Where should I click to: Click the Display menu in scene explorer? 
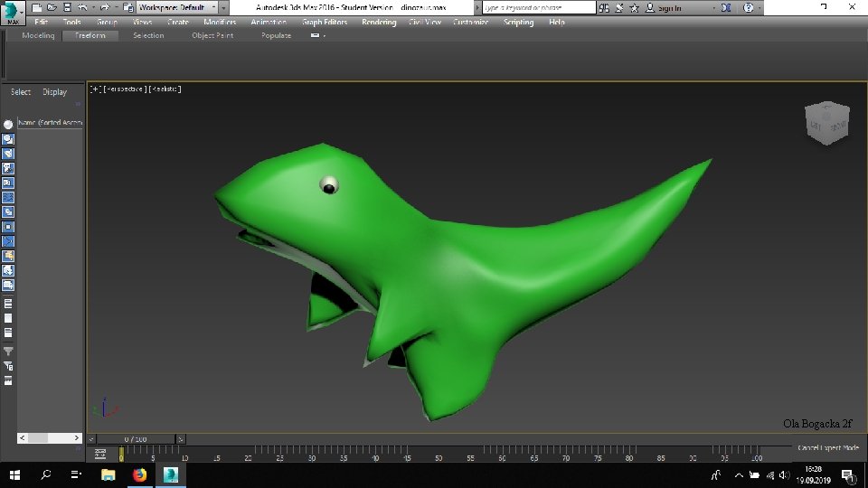coord(54,92)
